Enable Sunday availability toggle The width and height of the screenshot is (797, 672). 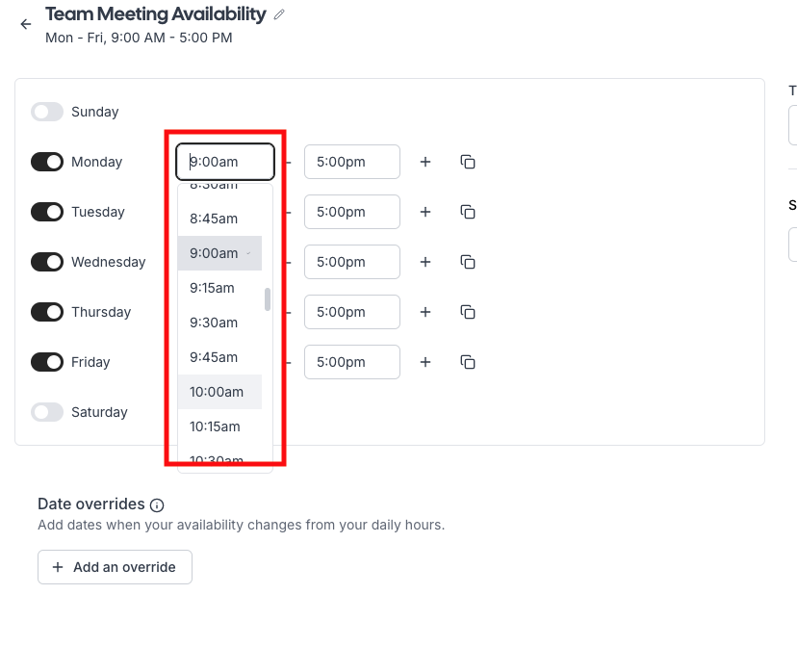[x=47, y=112]
